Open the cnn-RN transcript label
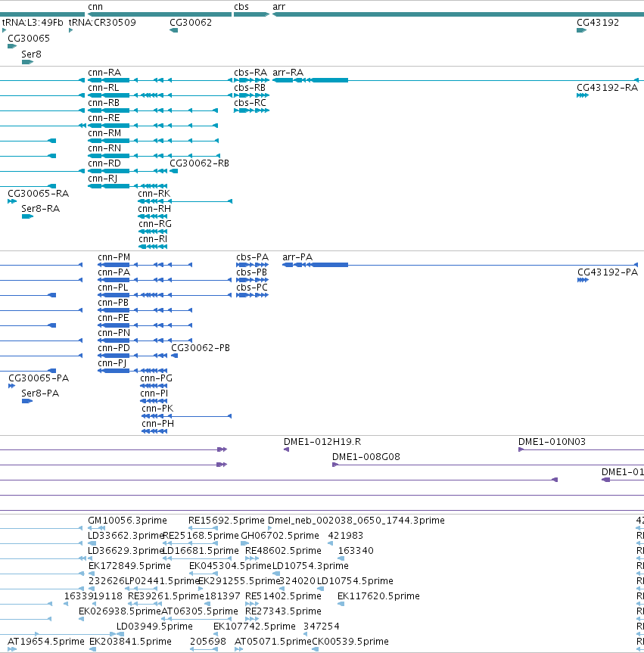Screen dimensions: 644x653 coord(104,148)
